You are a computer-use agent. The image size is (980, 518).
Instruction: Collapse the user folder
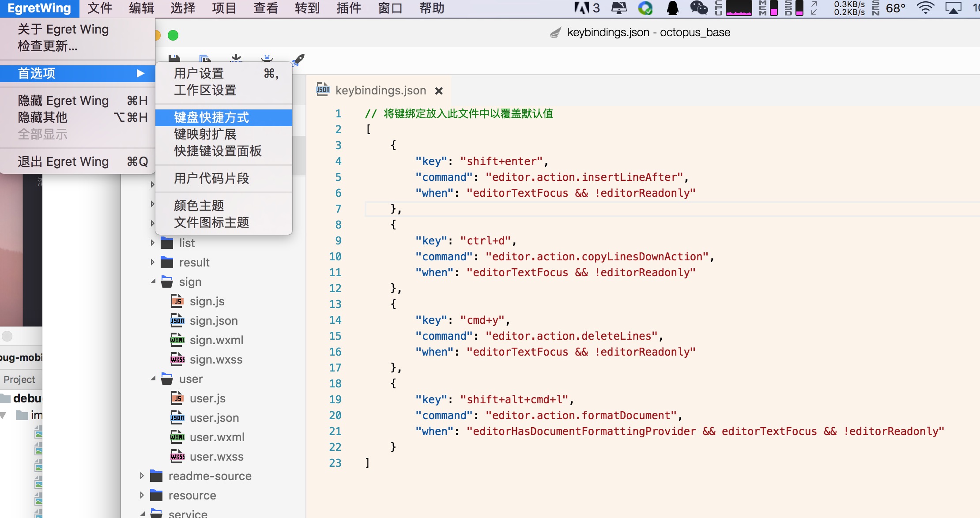tap(153, 379)
